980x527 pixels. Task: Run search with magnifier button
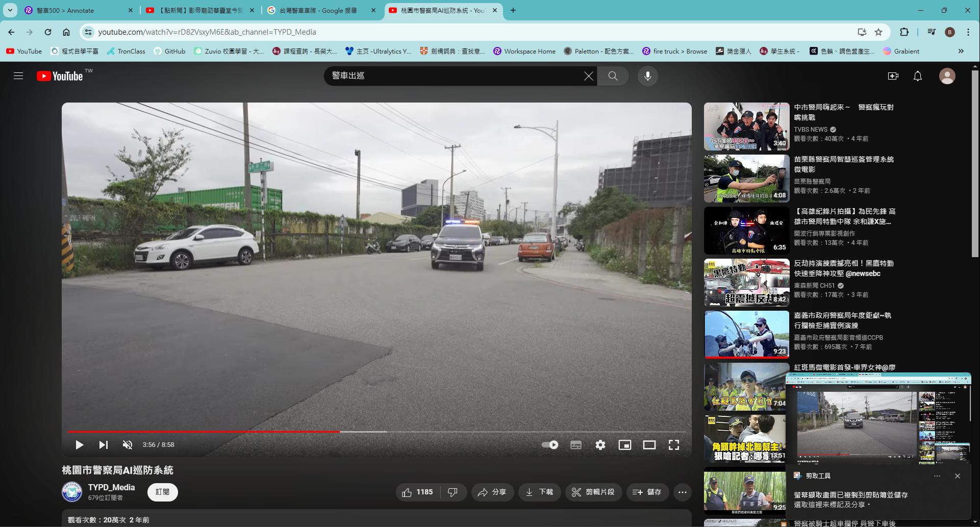[x=613, y=76]
